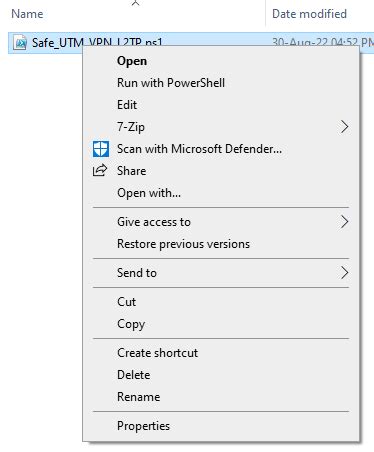This screenshot has height=452, width=374.
Task: Select Scan with Microsoft Defender
Action: [199, 149]
